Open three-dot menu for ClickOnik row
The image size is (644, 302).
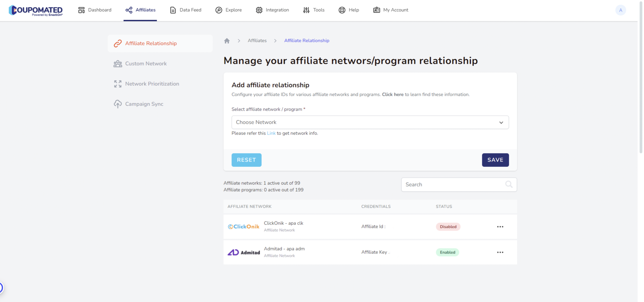500,227
